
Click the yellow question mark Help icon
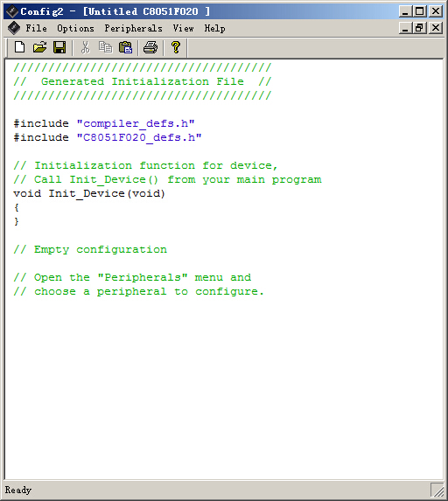(176, 47)
